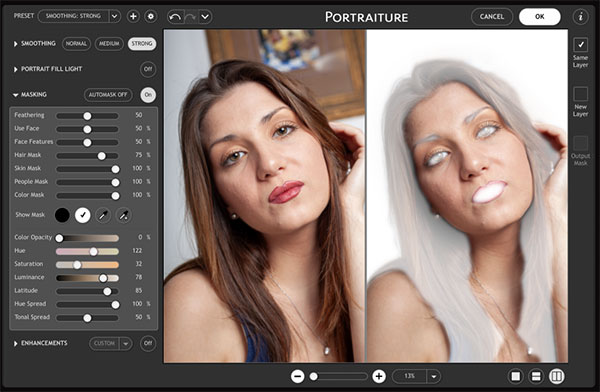Viewport: 600px width, 392px height.
Task: Open the info button
Action: coord(580,17)
